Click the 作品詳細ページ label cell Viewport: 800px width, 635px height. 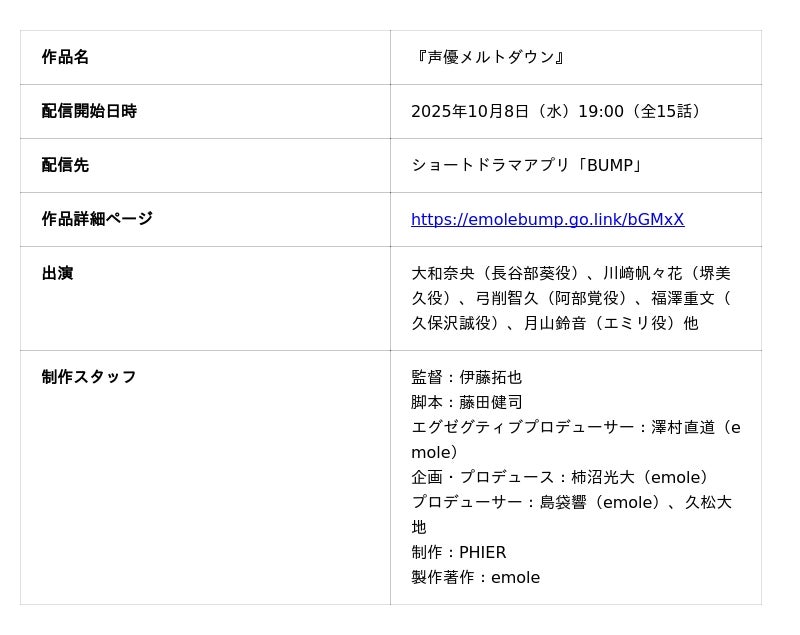tap(97, 219)
